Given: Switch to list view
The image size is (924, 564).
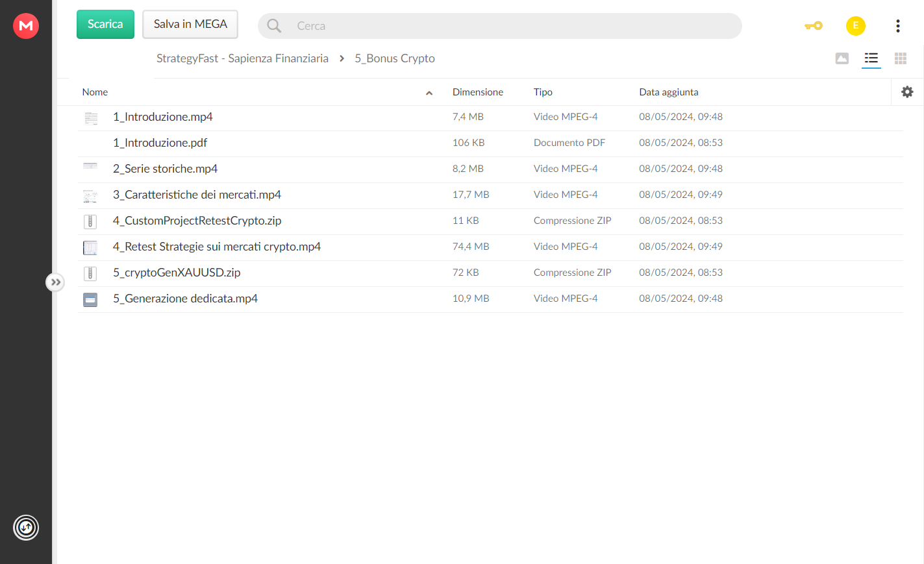Looking at the screenshot, I should (871, 58).
